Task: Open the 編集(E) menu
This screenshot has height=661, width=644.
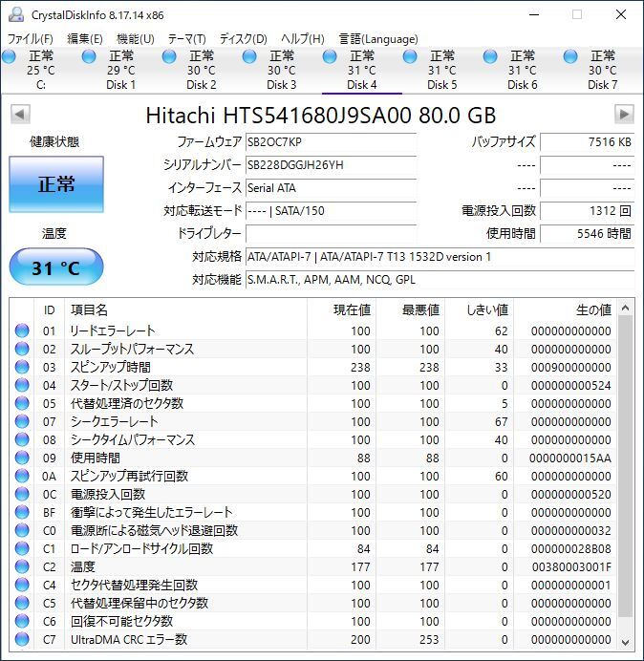Action: [85, 39]
